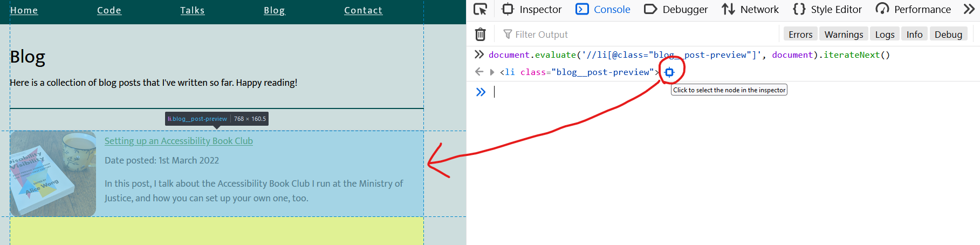Click the blog post book thumbnail
The height and width of the screenshot is (245, 980).
coord(53,174)
